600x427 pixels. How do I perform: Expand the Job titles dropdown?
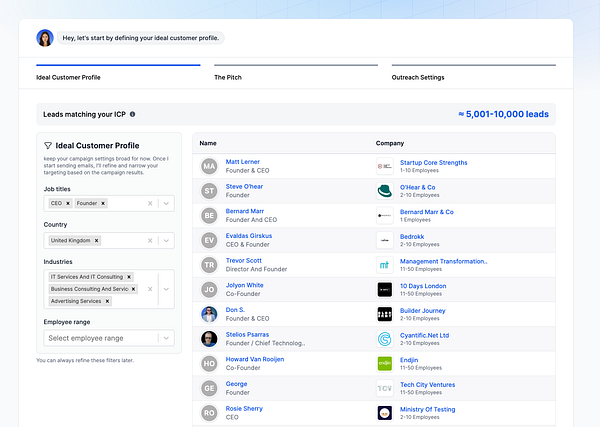click(x=166, y=204)
